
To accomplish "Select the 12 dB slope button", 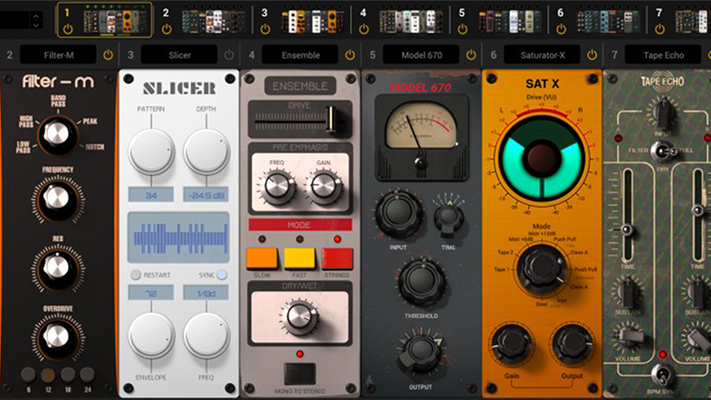I will coord(48,375).
